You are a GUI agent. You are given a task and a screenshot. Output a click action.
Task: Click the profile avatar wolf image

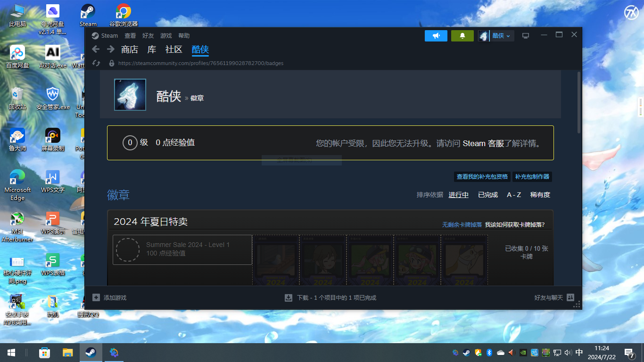130,95
